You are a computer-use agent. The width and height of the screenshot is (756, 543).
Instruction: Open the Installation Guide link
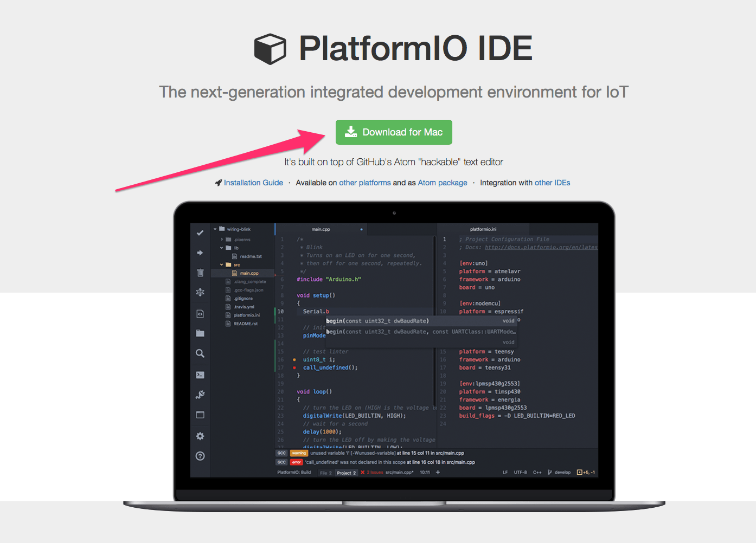point(253,183)
